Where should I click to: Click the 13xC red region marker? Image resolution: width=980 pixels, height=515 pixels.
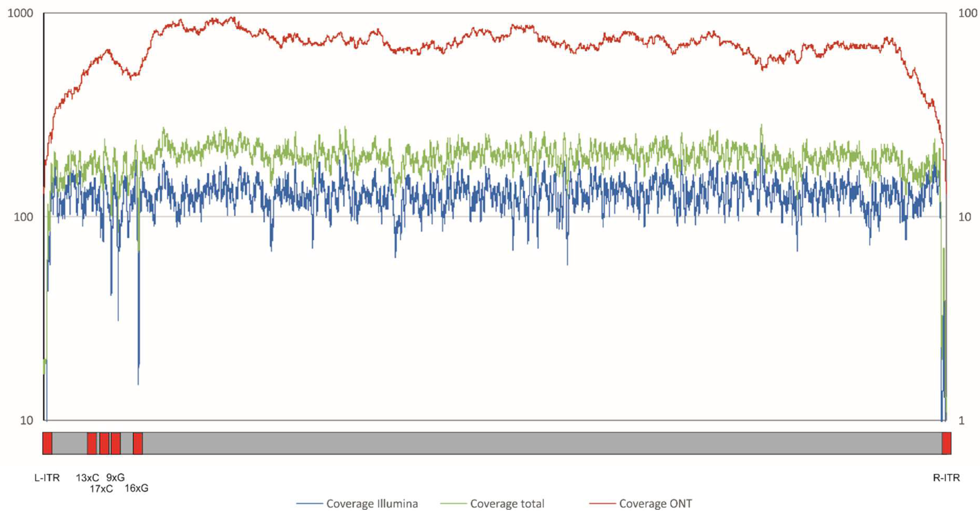click(x=92, y=443)
